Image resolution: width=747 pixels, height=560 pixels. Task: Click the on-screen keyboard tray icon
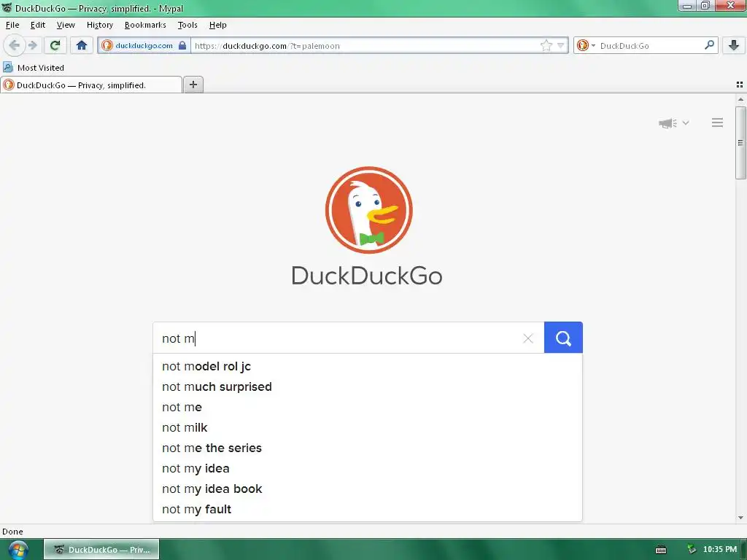(661, 550)
